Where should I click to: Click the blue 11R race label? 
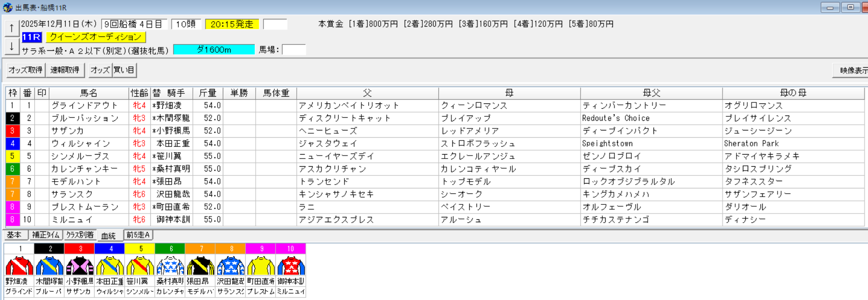tap(32, 37)
